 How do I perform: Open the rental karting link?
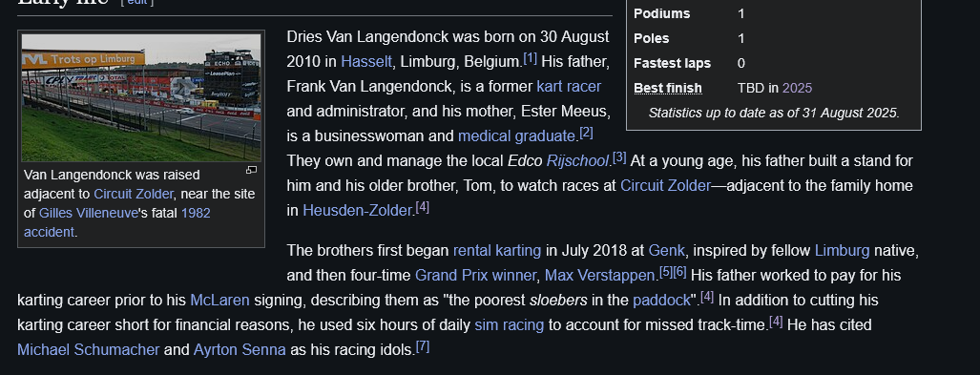(x=497, y=251)
